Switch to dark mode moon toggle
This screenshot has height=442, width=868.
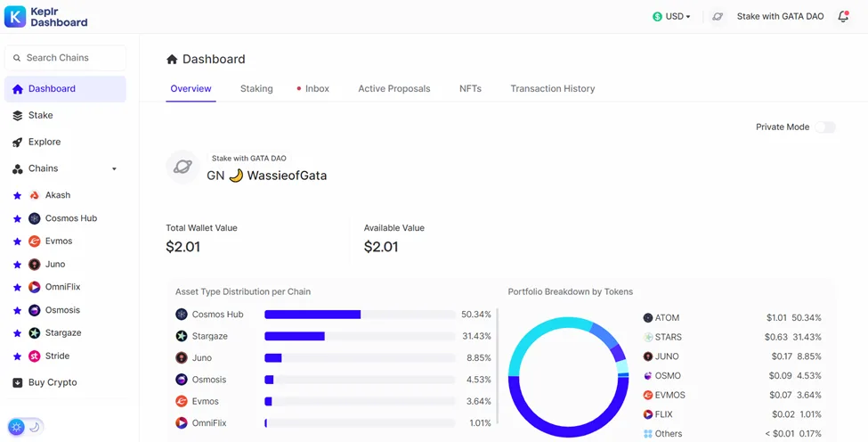[35, 427]
